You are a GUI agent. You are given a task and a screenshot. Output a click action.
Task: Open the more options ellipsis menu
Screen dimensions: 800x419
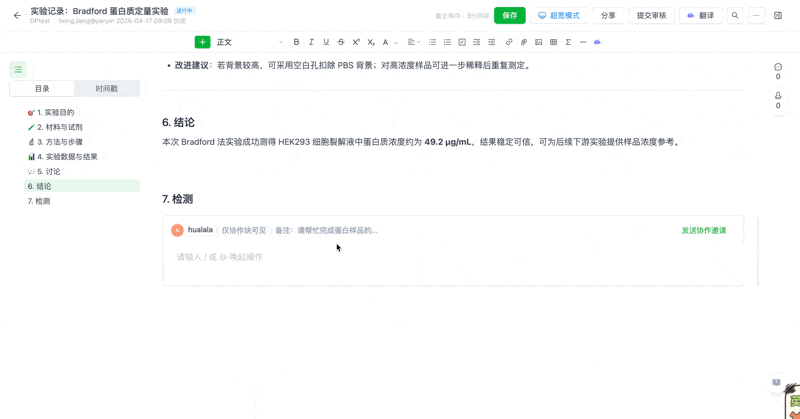pos(756,16)
